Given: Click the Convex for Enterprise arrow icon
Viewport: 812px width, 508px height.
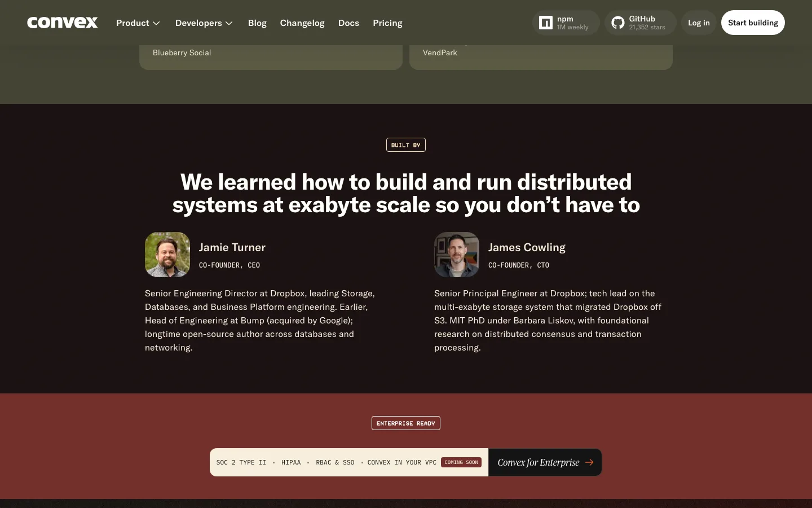Looking at the screenshot, I should tap(589, 462).
